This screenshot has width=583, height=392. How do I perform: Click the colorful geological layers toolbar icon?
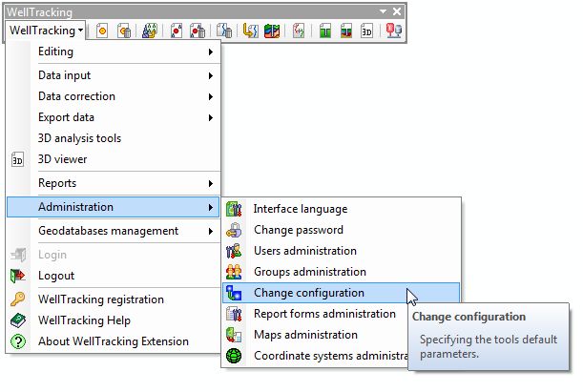point(272,31)
